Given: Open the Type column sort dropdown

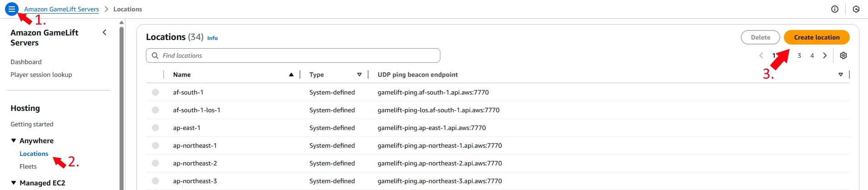Looking at the screenshot, I should pyautogui.click(x=359, y=75).
